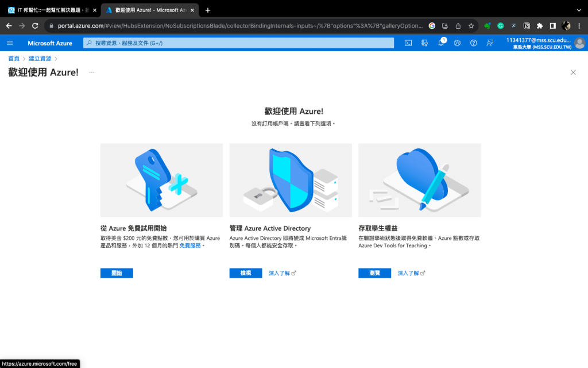
Task: Open a new browser tab
Action: point(208,10)
